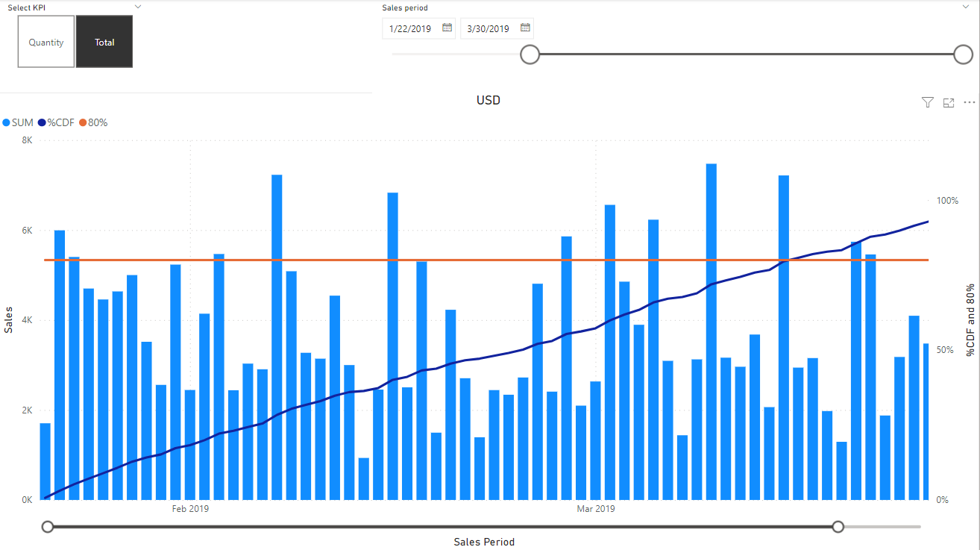Select the Quantity KPI button
Screen dimensions: 980x550
coord(45,41)
